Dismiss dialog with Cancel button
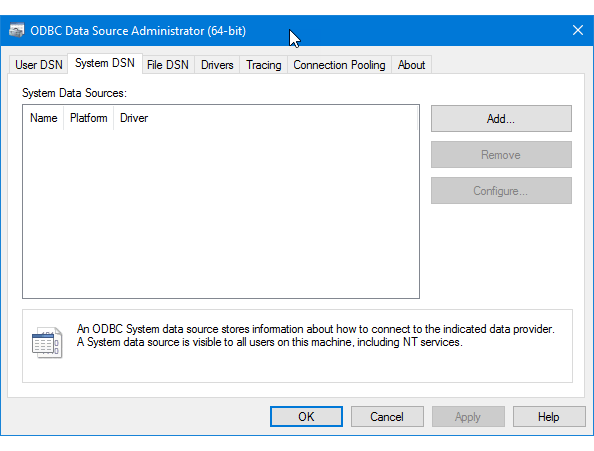 tap(387, 417)
